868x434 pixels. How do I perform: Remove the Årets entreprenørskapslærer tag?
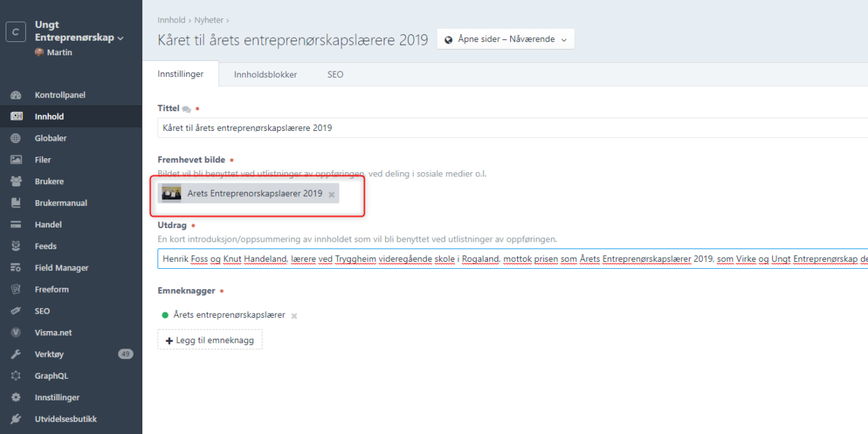click(294, 316)
